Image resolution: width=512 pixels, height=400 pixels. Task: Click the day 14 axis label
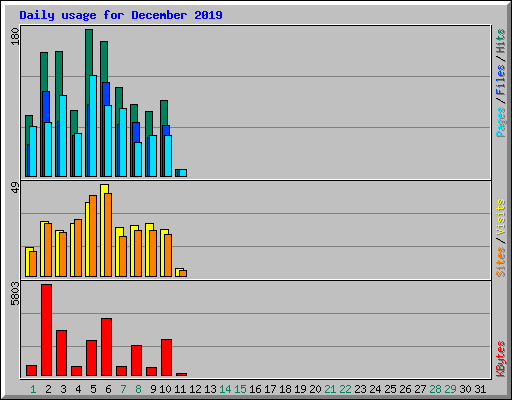225,389
